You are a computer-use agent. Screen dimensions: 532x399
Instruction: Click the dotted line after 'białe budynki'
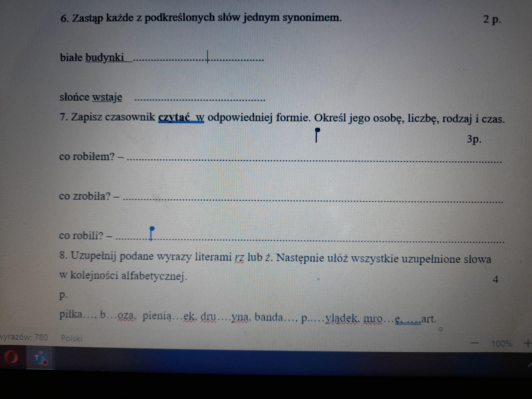[x=198, y=60]
